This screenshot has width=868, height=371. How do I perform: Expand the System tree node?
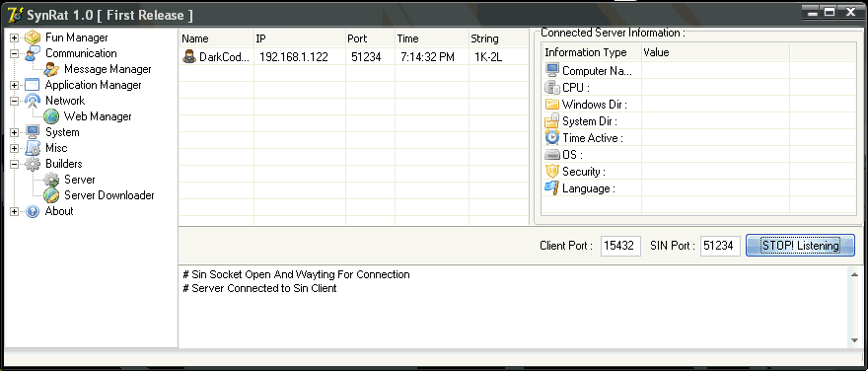(x=15, y=133)
